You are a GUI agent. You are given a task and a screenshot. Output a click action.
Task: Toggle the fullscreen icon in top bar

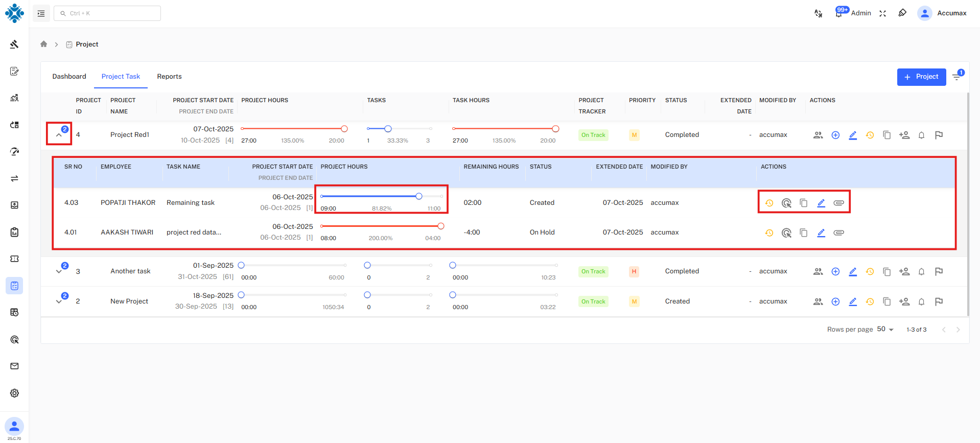(882, 13)
